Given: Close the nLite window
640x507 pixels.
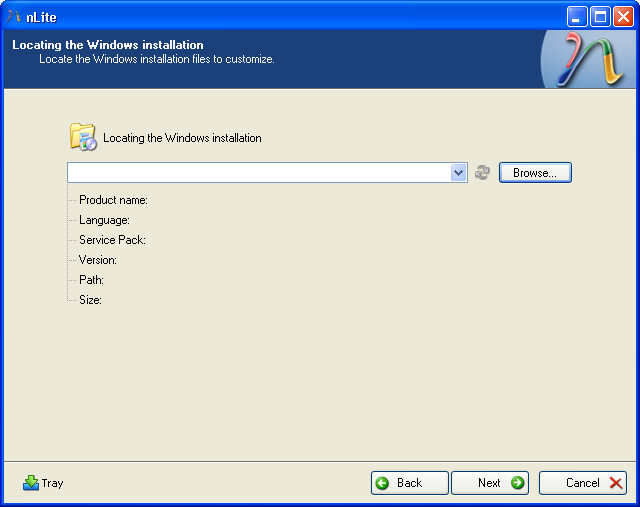Looking at the screenshot, I should (623, 17).
